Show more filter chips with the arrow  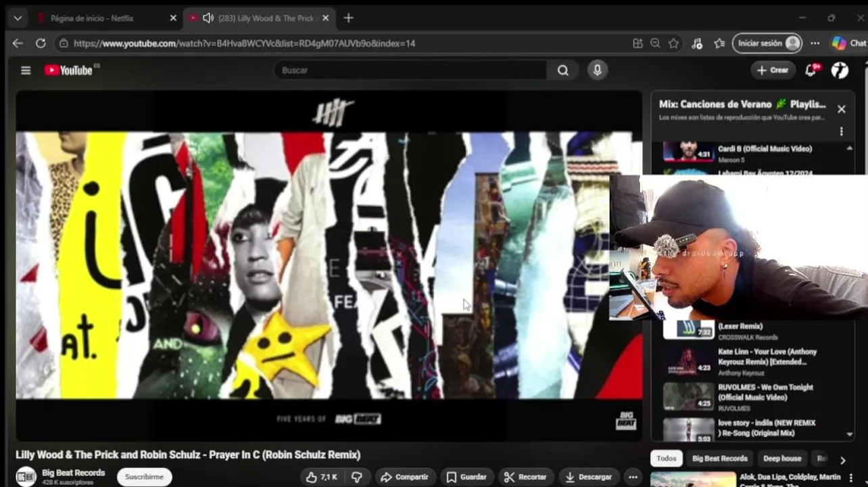coord(842,460)
